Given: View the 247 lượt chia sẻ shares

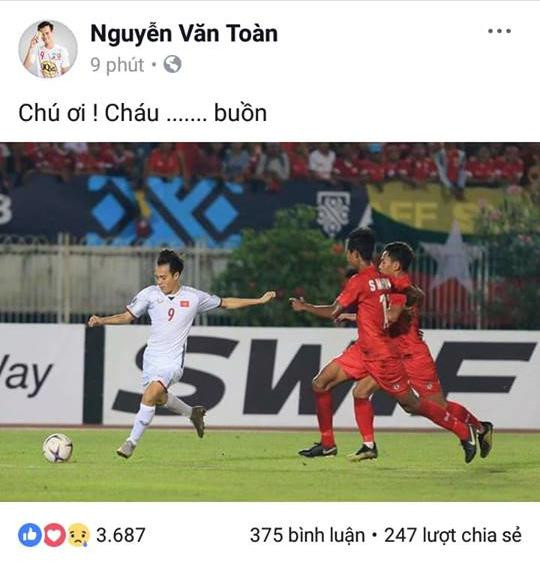Looking at the screenshot, I should (453, 535).
